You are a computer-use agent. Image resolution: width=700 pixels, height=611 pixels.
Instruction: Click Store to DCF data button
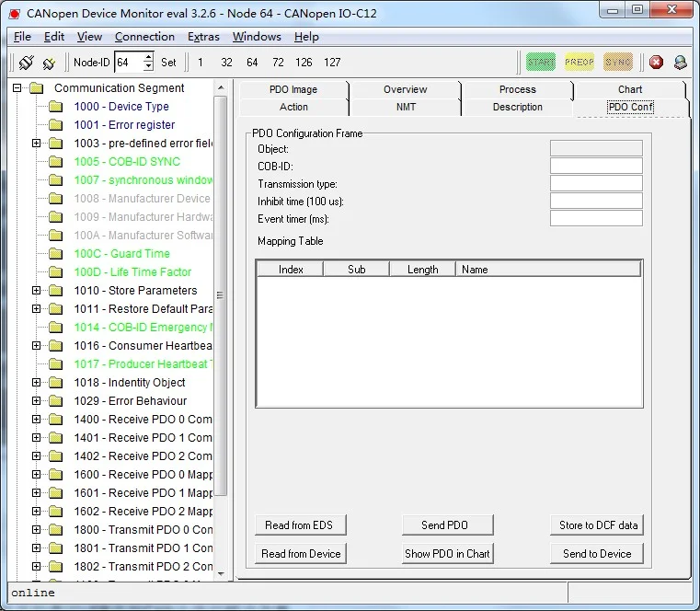(597, 525)
